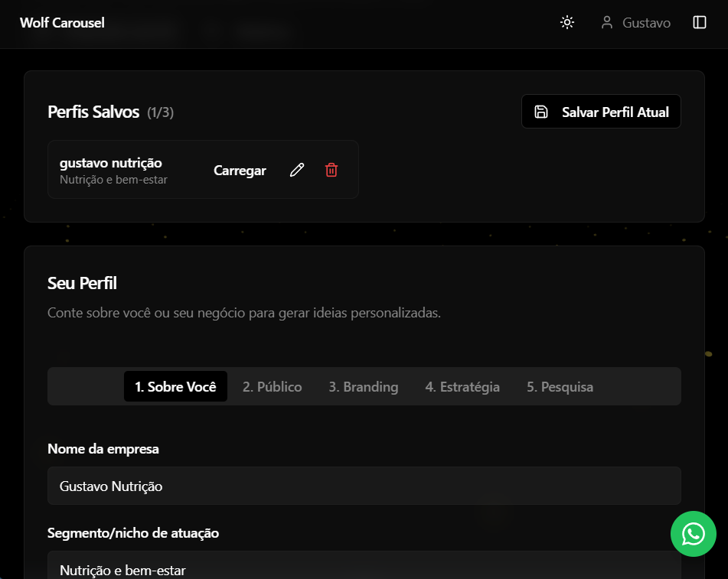Viewport: 728px width, 579px height.
Task: Toggle light/dark theme with the sun icon
Action: coord(567,22)
